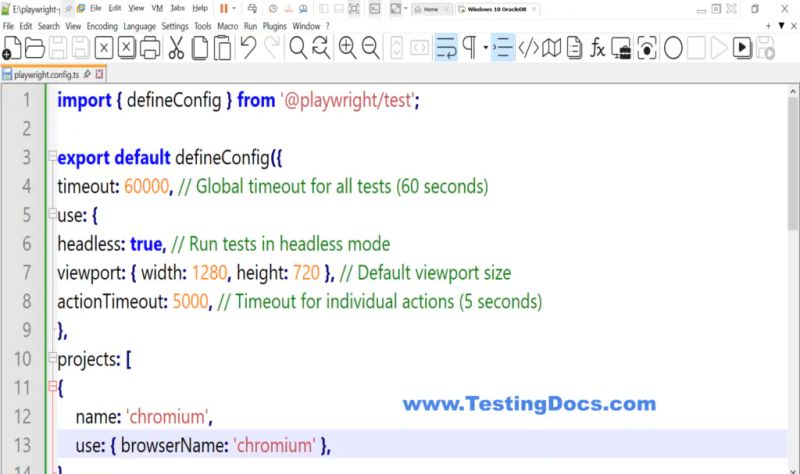Open the Function List fx icon
Screen dimensions: 800x474
click(597, 48)
